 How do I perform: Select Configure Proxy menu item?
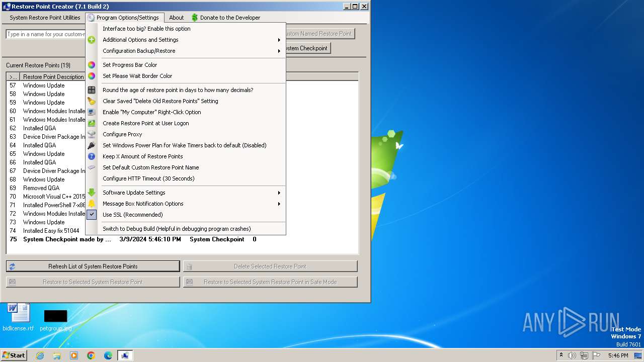click(x=186, y=134)
